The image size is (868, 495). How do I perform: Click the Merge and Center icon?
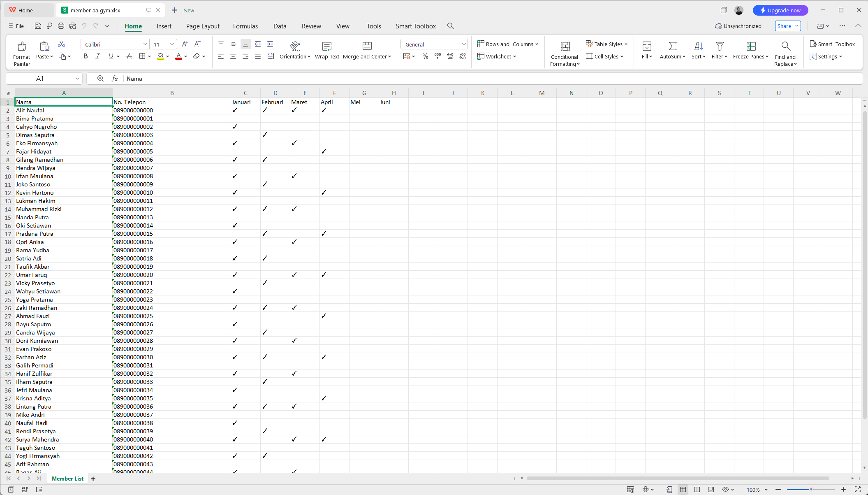pos(367,46)
